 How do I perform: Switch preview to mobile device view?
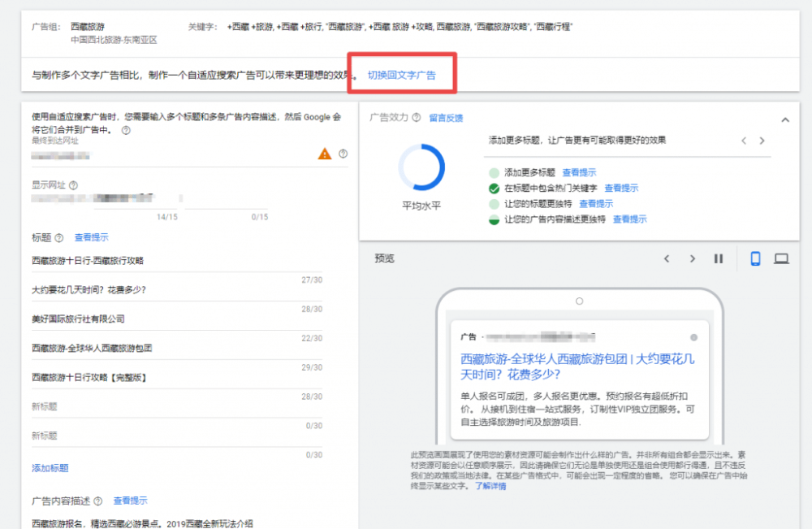[755, 258]
